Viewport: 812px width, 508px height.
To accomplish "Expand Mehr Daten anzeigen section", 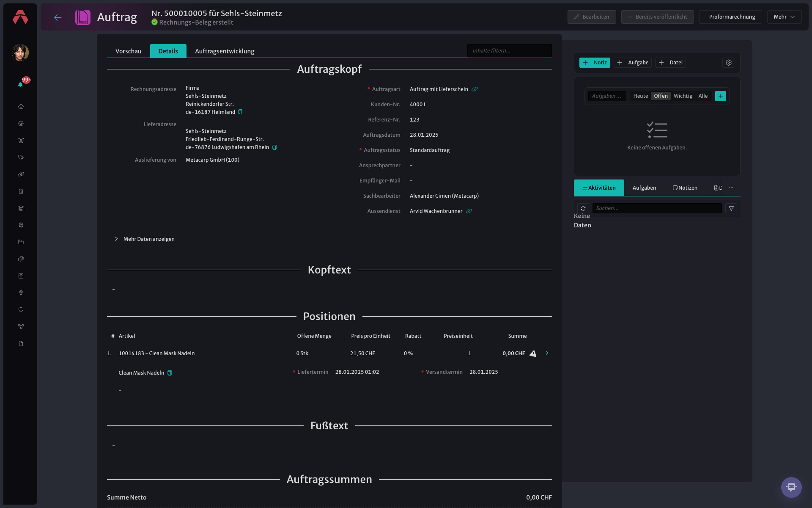I will pyautogui.click(x=144, y=239).
